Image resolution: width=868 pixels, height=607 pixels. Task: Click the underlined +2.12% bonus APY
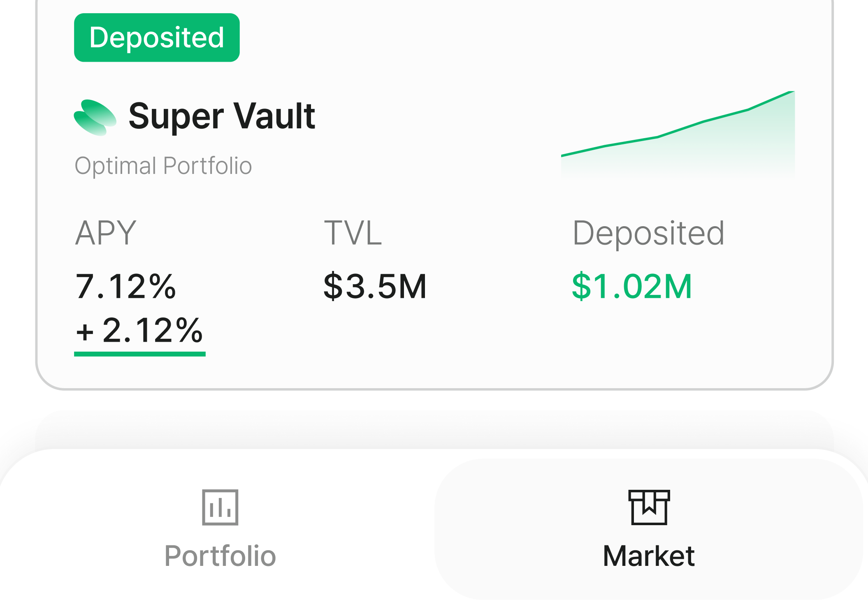pos(140,330)
